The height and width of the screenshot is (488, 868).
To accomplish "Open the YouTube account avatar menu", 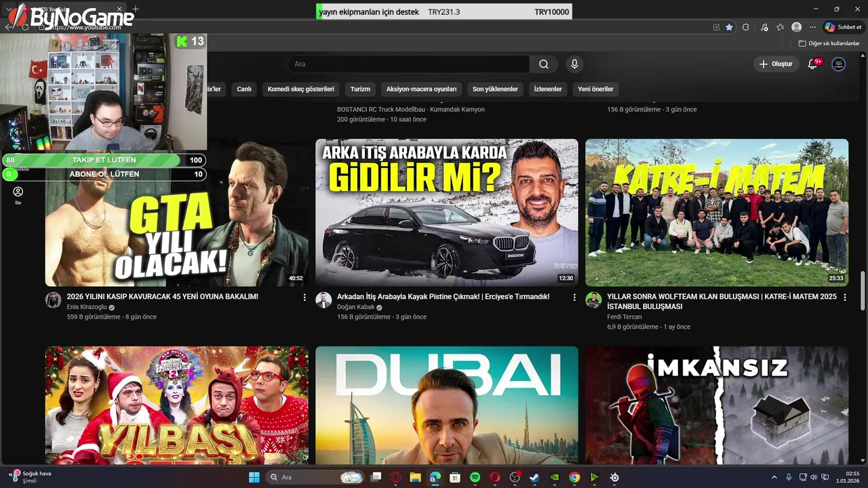I will (x=839, y=64).
